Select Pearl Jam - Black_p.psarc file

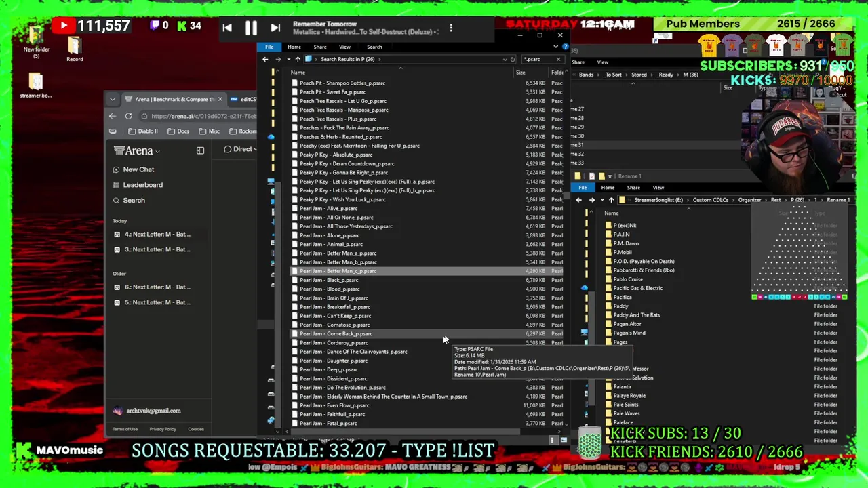coord(329,280)
